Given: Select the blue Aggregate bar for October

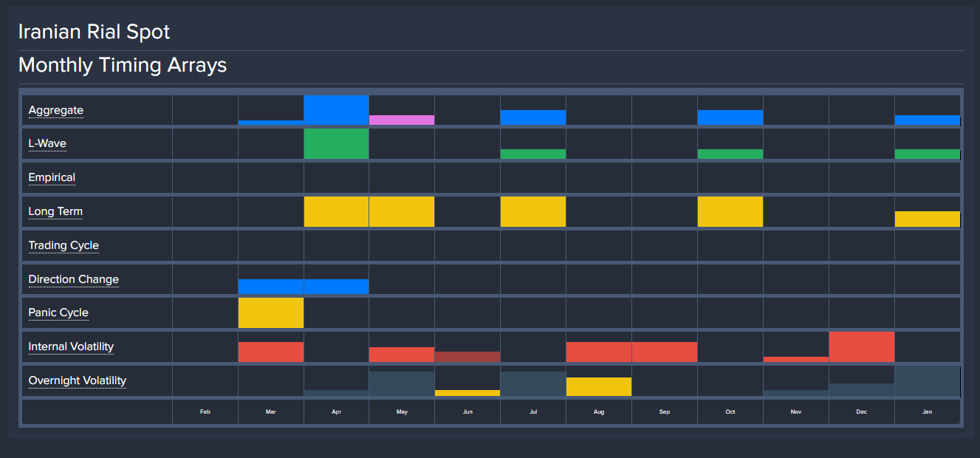Looking at the screenshot, I should 730,117.
